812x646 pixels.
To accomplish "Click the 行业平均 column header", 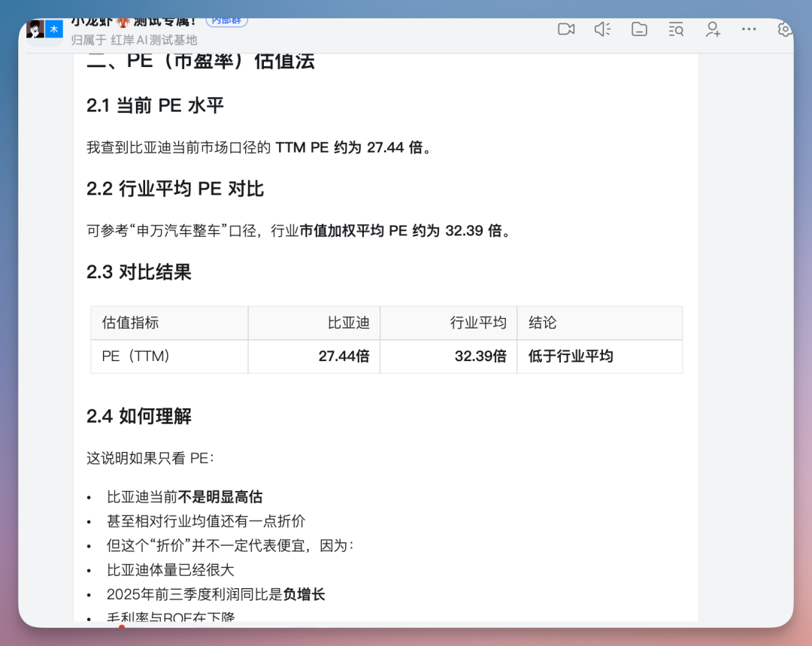I will (x=478, y=323).
